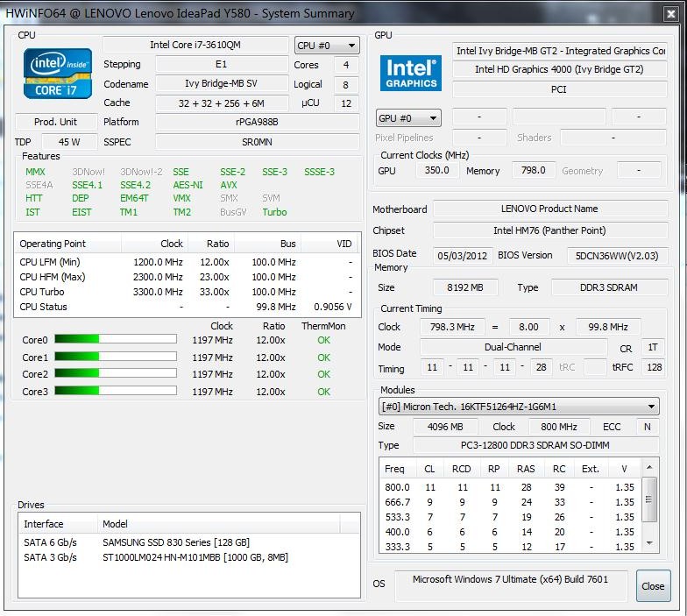Screen dimensions: 687x616
Task: Click the SR0MN SSPEC field
Action: pos(258,142)
